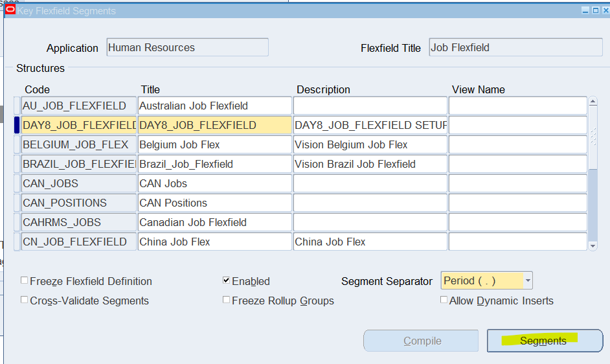Select the row marker for AU_JOB_FLEXFIELD

coord(17,106)
